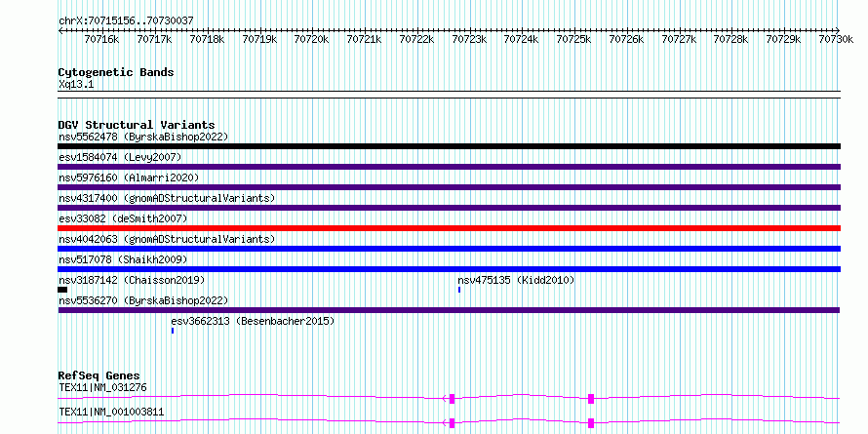Click the 70725k ruler position label
868x434 pixels.
pyautogui.click(x=573, y=39)
